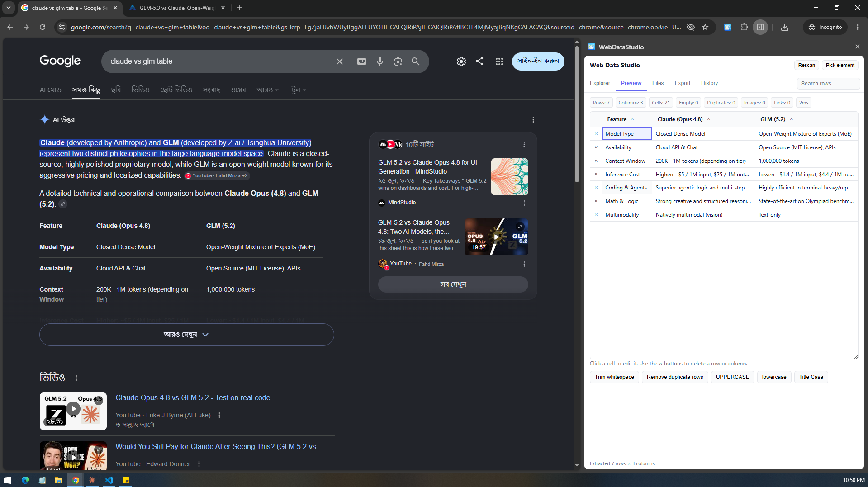Image resolution: width=868 pixels, height=487 pixels.
Task: Click the Pick element button
Action: (x=840, y=65)
